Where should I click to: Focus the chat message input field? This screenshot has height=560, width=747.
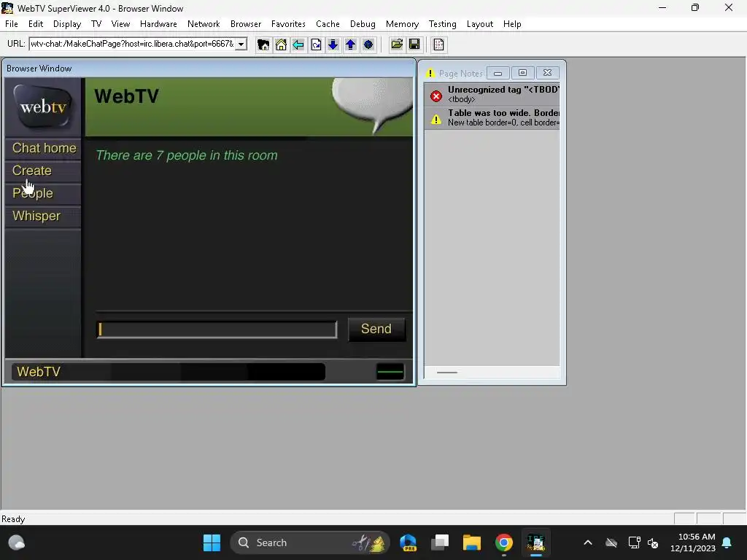pyautogui.click(x=217, y=330)
